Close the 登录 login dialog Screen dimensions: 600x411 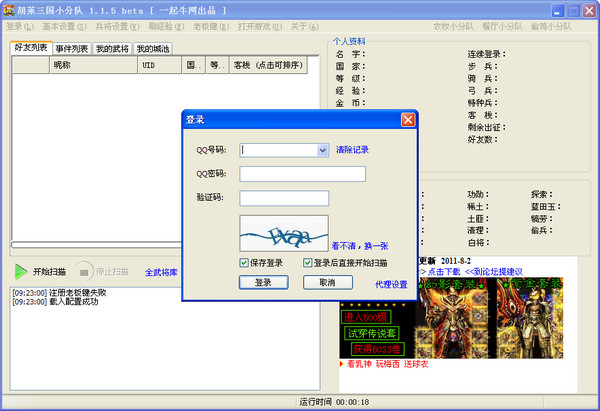pos(407,119)
